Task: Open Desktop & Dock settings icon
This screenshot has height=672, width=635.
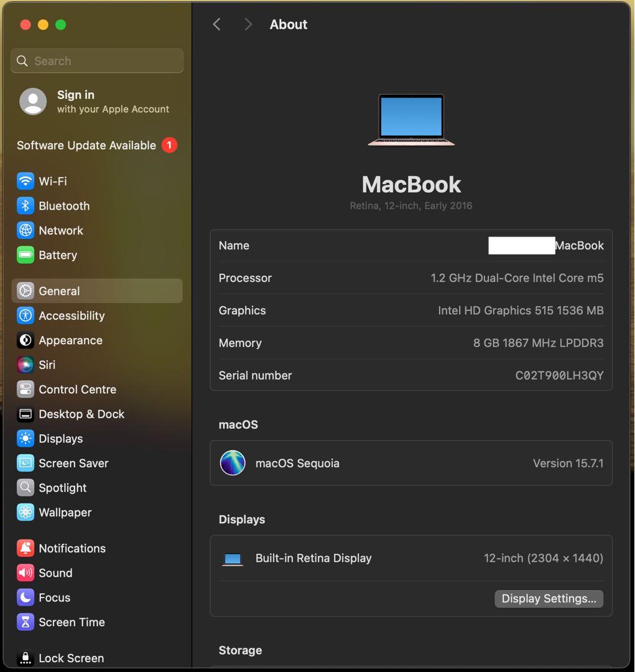Action: [x=25, y=414]
